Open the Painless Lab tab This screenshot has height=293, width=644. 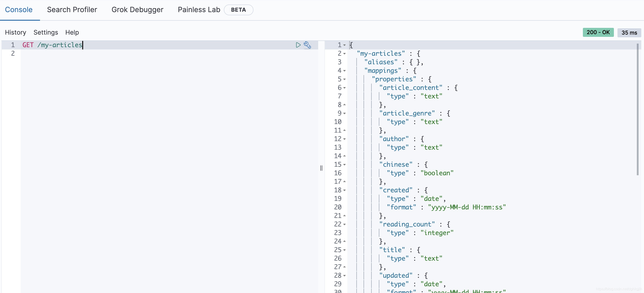click(199, 10)
